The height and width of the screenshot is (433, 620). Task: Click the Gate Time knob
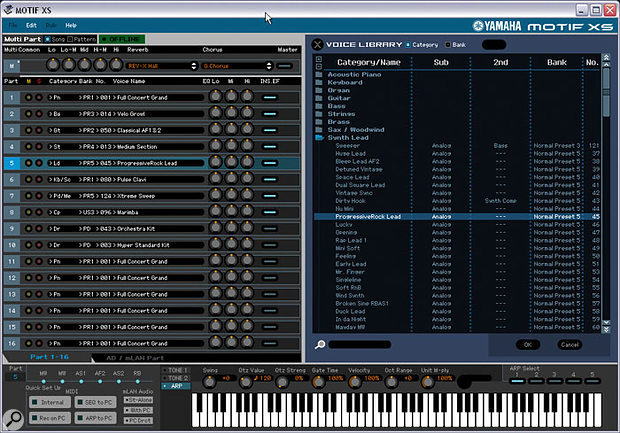coord(318,382)
